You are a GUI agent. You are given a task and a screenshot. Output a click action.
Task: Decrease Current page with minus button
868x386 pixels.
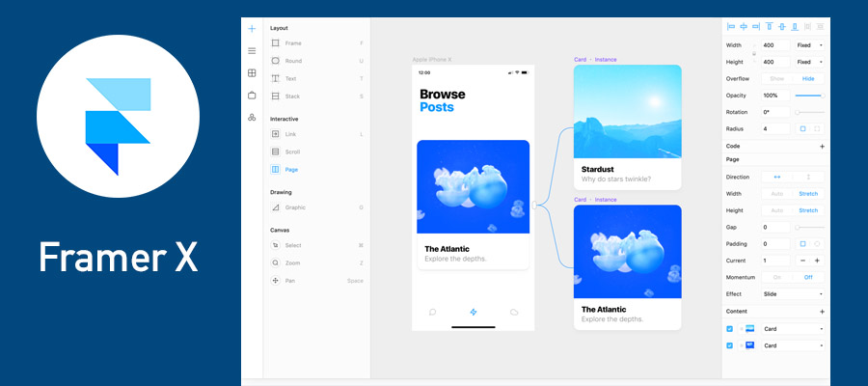(802, 261)
